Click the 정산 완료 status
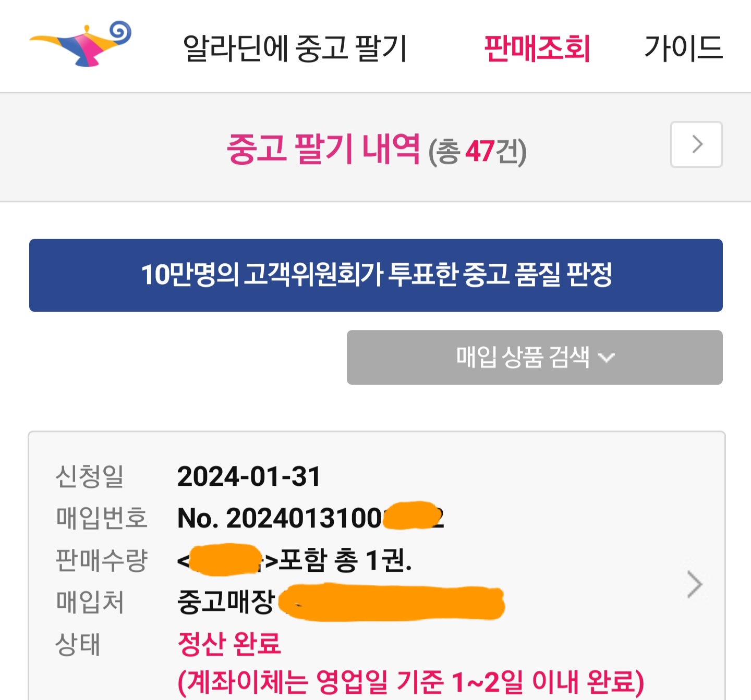This screenshot has width=751, height=700. (229, 644)
